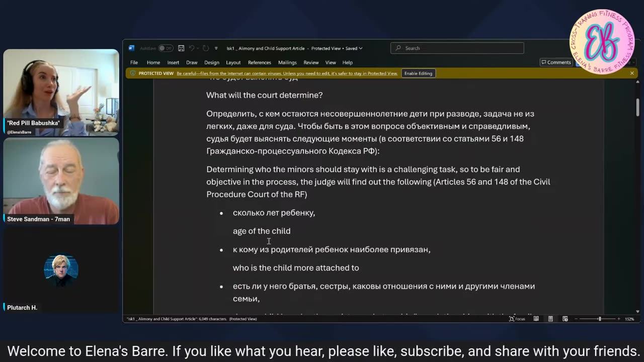
Task: Switch to the Insert tab
Action: [x=173, y=62]
